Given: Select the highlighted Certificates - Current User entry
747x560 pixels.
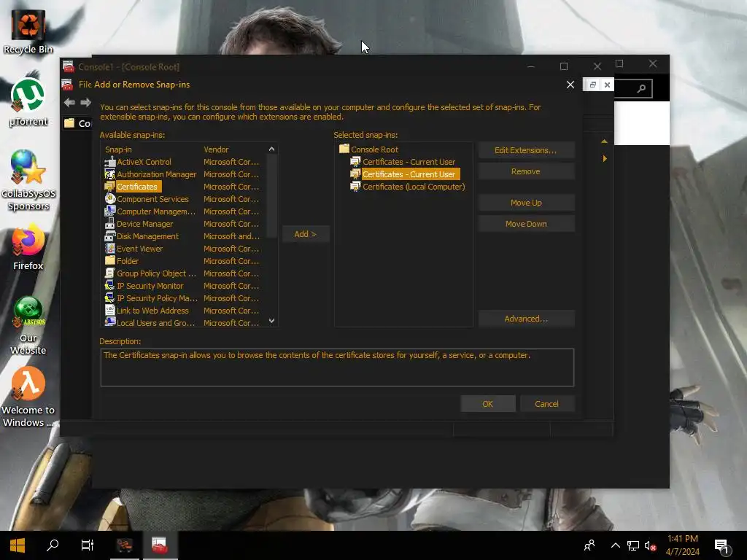Looking at the screenshot, I should pyautogui.click(x=411, y=174).
